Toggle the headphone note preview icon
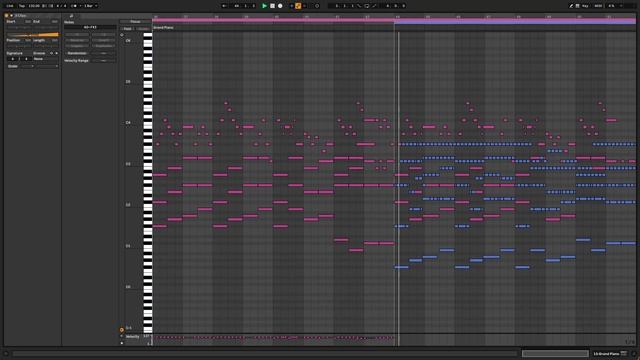The width and height of the screenshot is (640, 360). click(122, 35)
